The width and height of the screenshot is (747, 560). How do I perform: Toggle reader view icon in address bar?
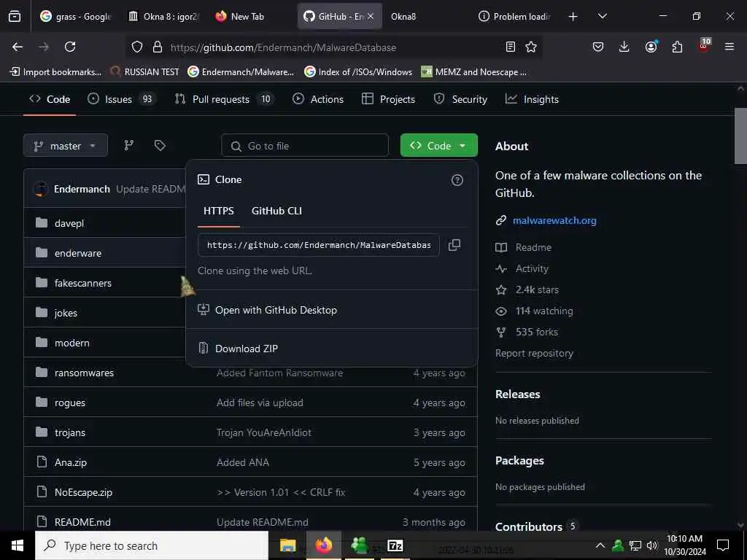click(x=510, y=47)
